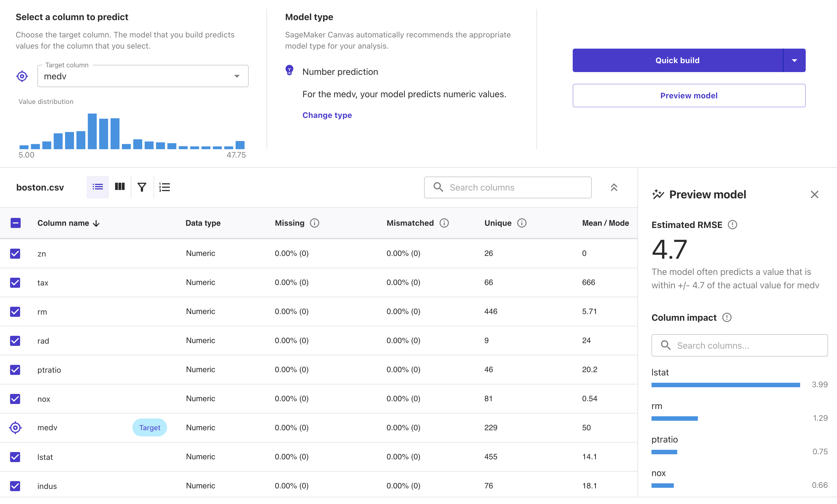Toggle the select-all columns checkbox

(15, 223)
